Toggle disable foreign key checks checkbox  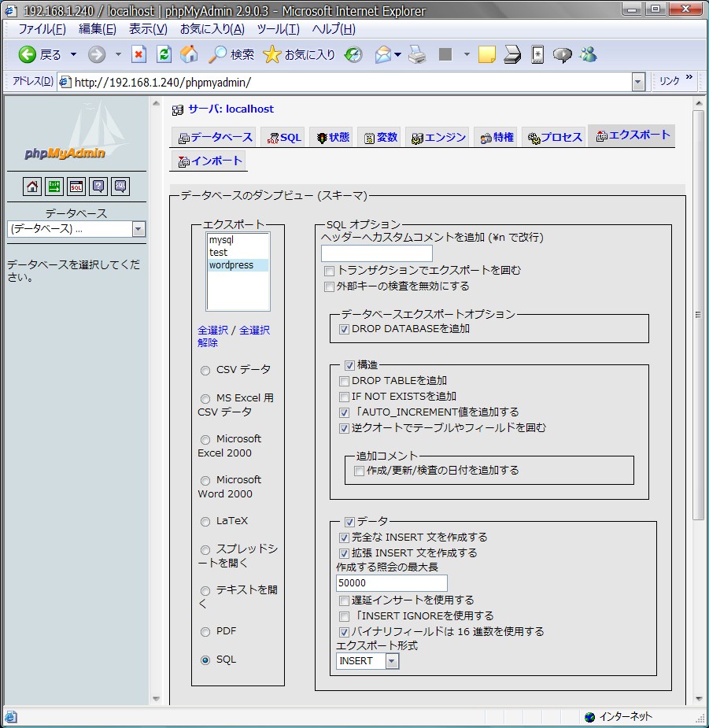[329, 287]
